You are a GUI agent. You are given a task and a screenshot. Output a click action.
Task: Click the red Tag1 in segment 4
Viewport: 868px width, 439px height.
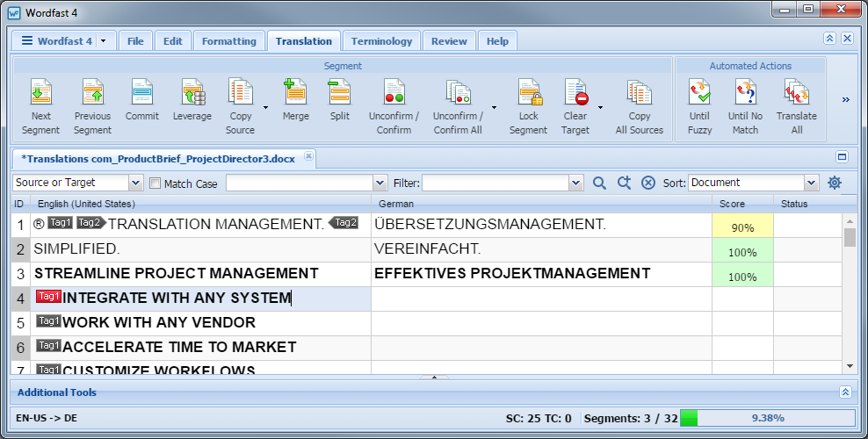48,297
